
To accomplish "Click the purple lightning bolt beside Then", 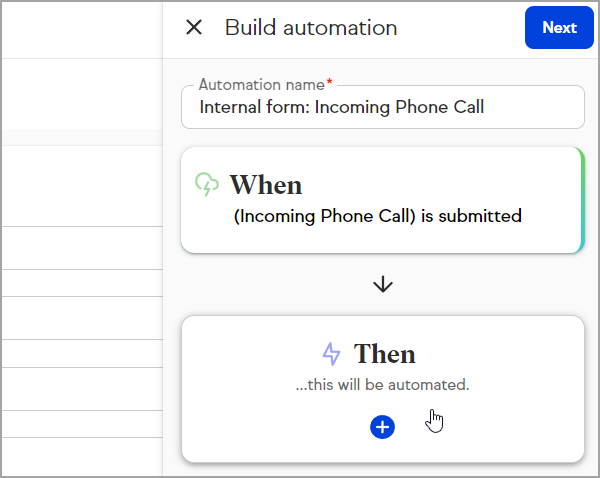I will [x=331, y=354].
